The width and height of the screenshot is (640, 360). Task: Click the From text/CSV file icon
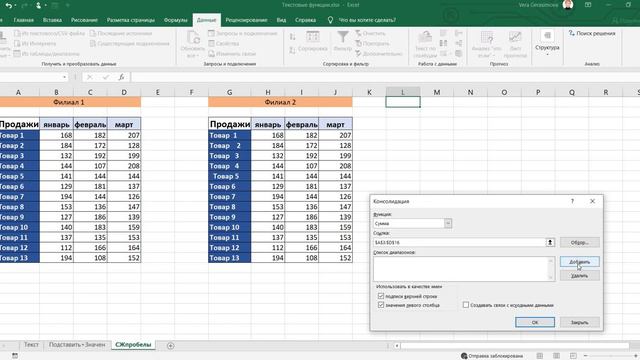(x=17, y=33)
